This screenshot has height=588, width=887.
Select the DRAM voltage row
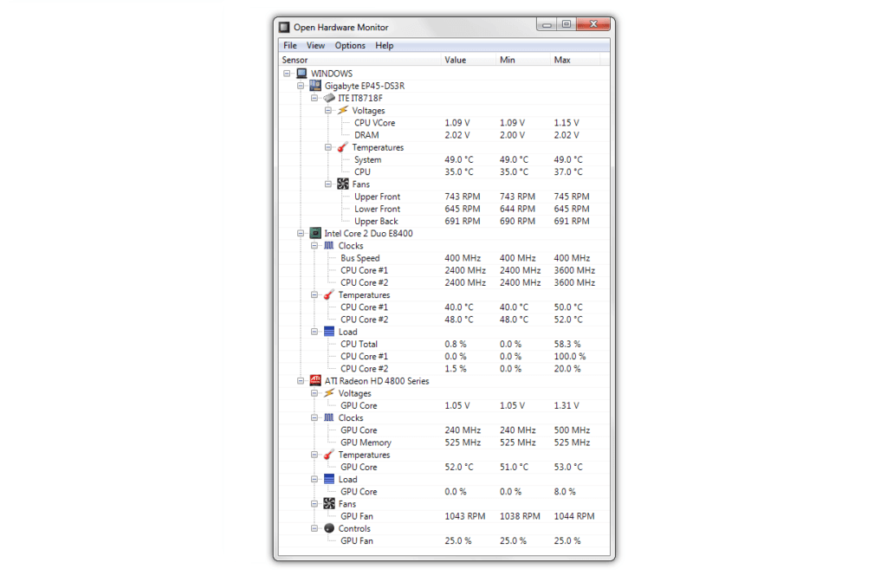tap(444, 135)
